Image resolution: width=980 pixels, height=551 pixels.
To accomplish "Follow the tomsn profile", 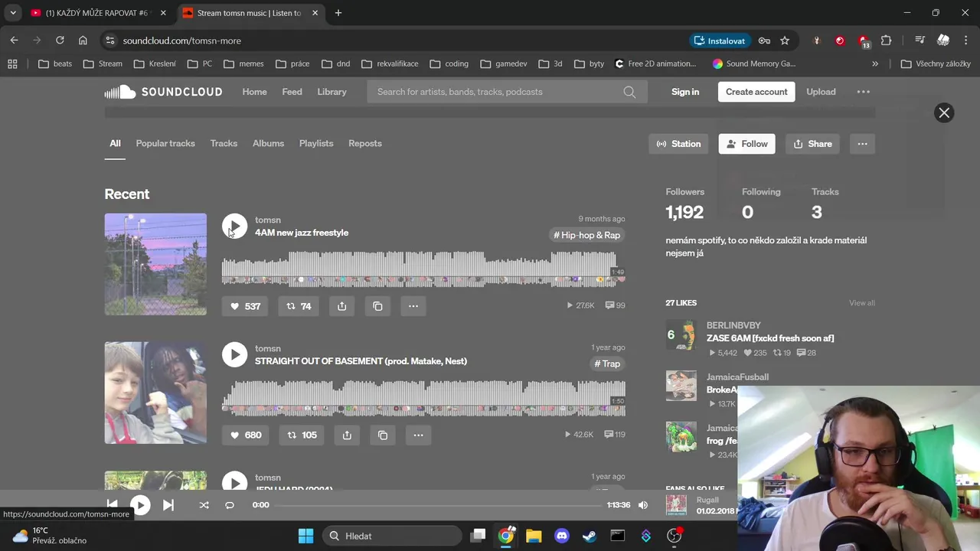I will click(x=746, y=144).
